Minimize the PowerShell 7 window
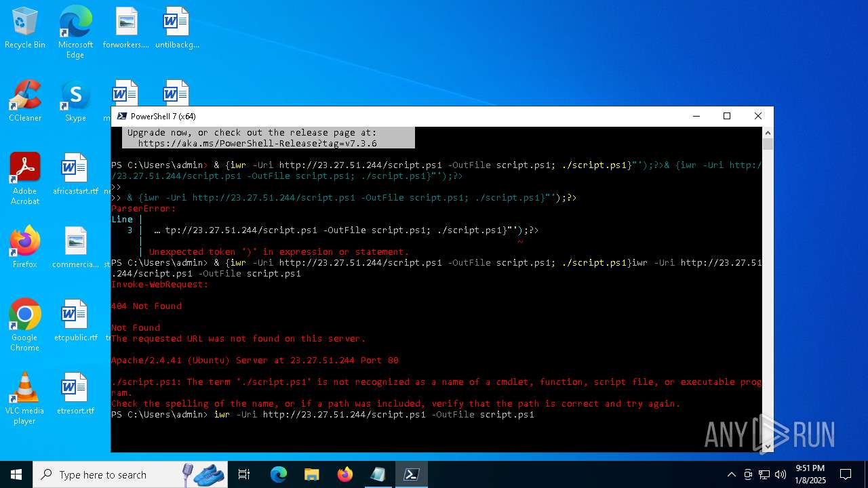 [696, 116]
